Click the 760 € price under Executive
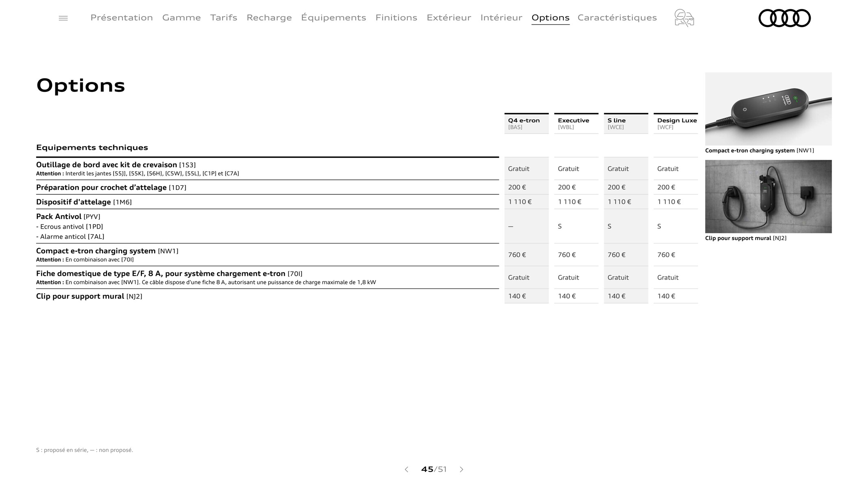 click(567, 255)
